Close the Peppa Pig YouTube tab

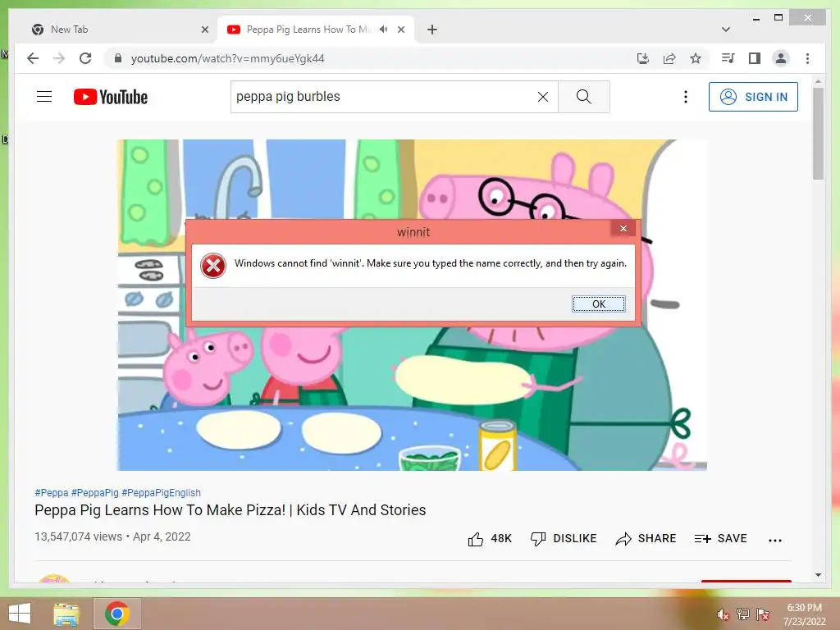[x=401, y=30]
